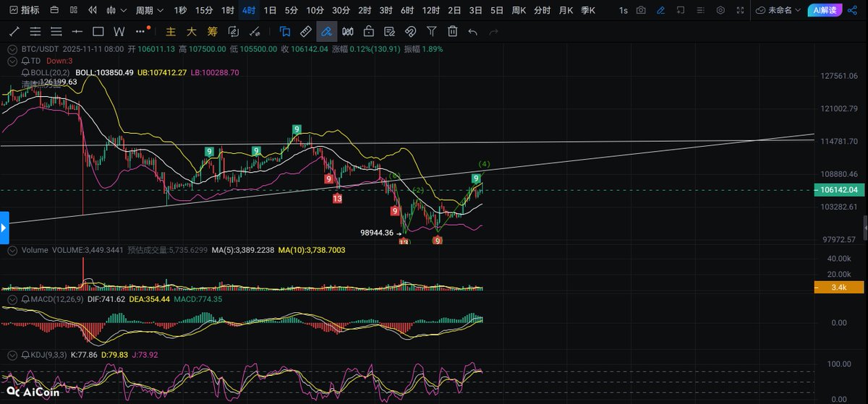Click the MACD(12,26,9) alert bell

pyautogui.click(x=25, y=298)
